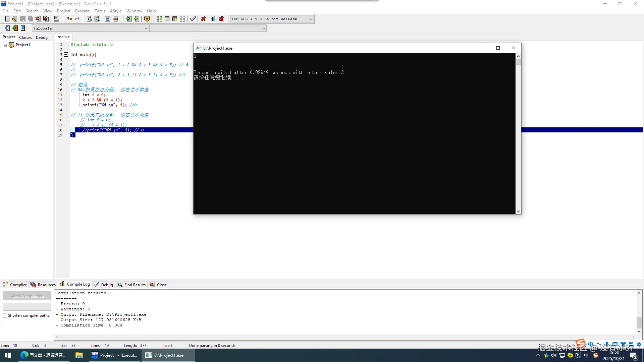Switch to the Classes tab

[25, 37]
